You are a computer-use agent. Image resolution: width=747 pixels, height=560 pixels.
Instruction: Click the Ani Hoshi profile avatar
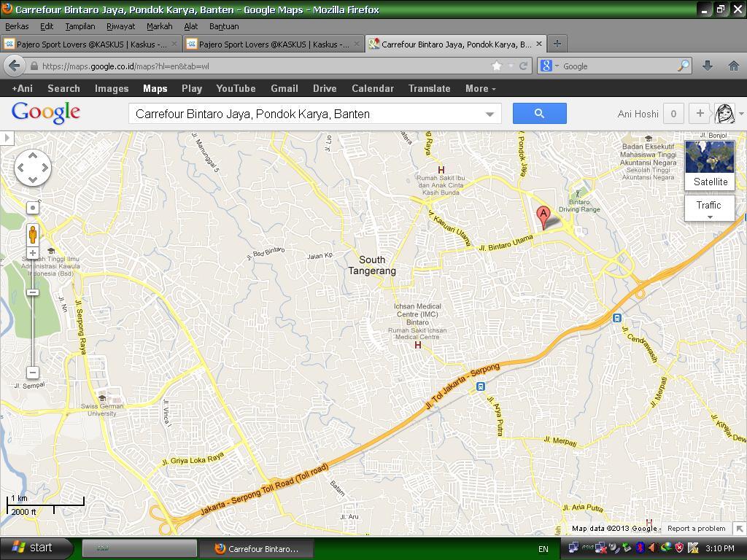[x=724, y=114]
